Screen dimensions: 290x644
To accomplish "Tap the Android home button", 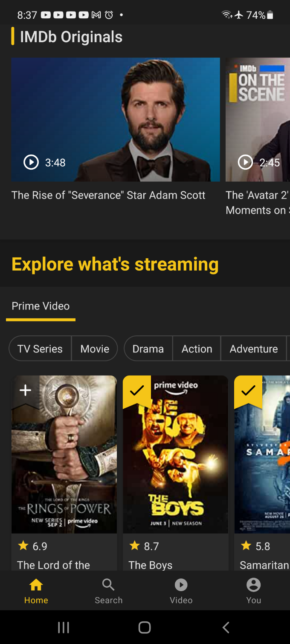I will 145,627.
